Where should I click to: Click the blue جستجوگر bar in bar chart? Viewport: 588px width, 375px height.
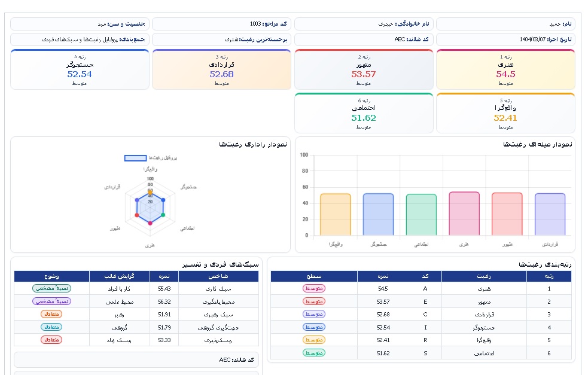pyautogui.click(x=379, y=215)
